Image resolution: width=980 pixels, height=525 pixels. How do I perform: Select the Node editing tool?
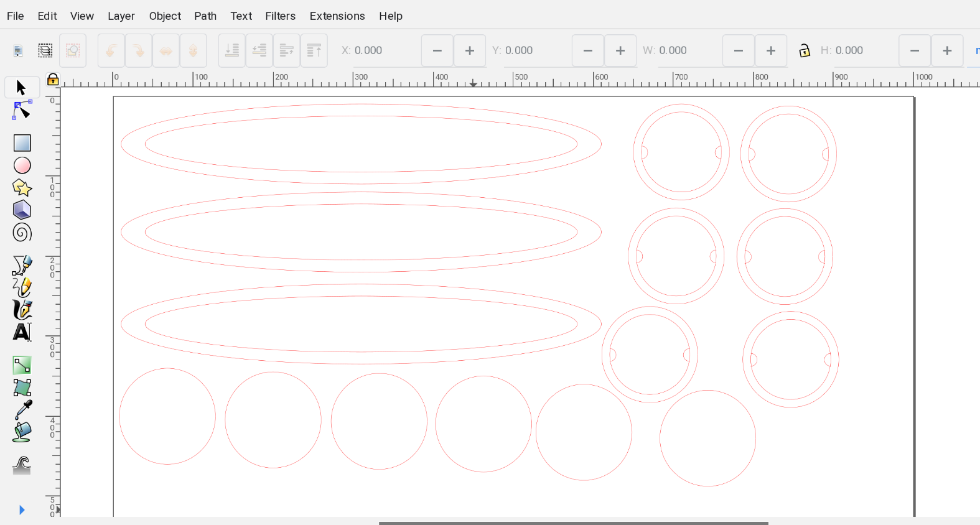coord(22,110)
